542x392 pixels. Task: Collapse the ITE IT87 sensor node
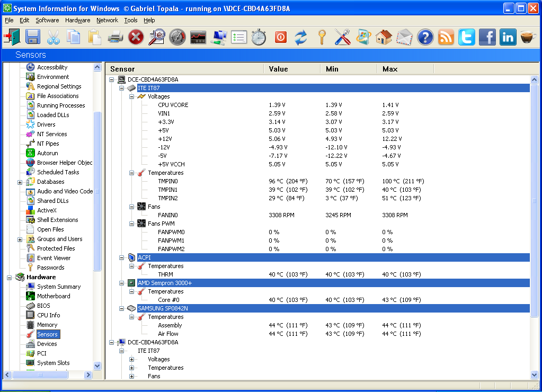(121, 88)
